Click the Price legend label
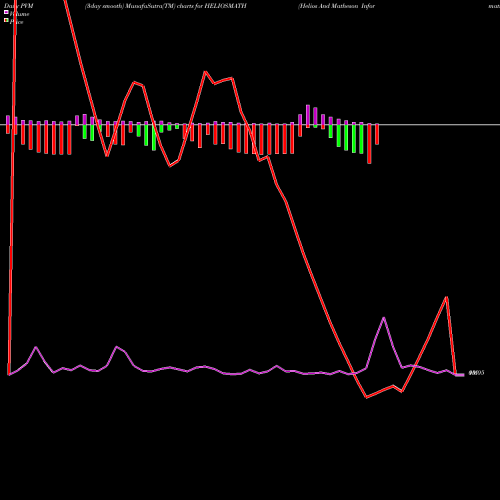This screenshot has width=500, height=500. click(16, 22)
